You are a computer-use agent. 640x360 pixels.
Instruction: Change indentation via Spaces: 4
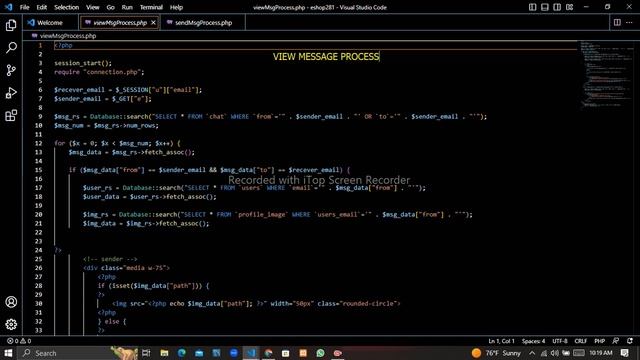(533, 341)
